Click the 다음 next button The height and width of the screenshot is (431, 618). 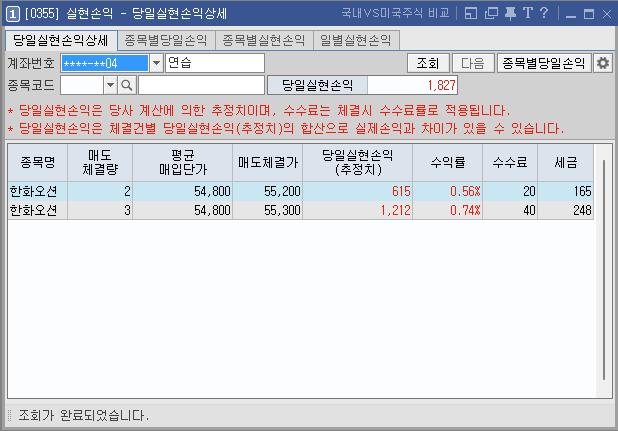pos(473,63)
